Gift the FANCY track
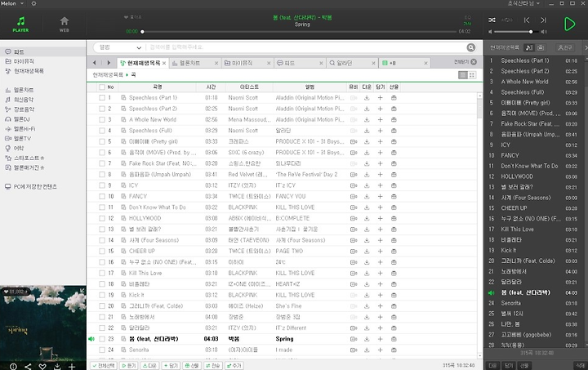The width and height of the screenshot is (588, 370). [x=394, y=196]
